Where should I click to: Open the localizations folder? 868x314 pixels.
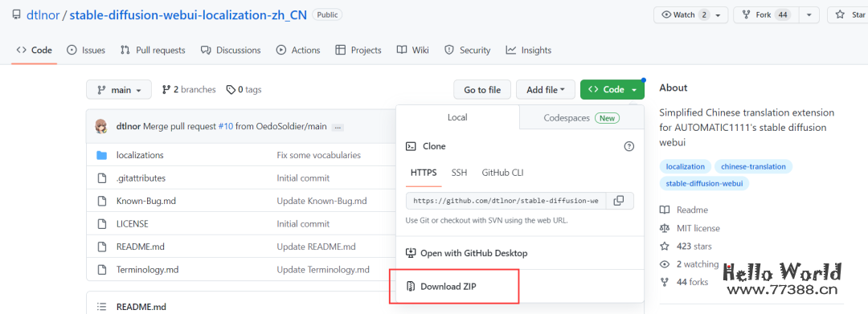(140, 155)
